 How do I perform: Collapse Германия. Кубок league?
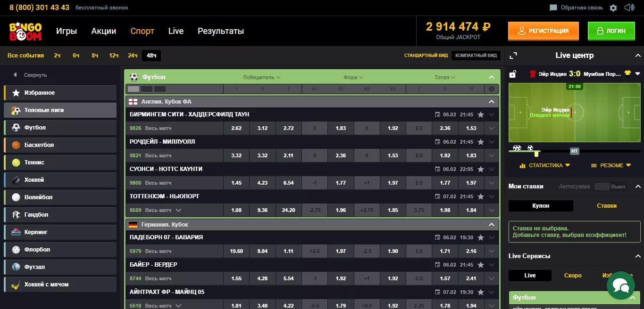(x=492, y=225)
